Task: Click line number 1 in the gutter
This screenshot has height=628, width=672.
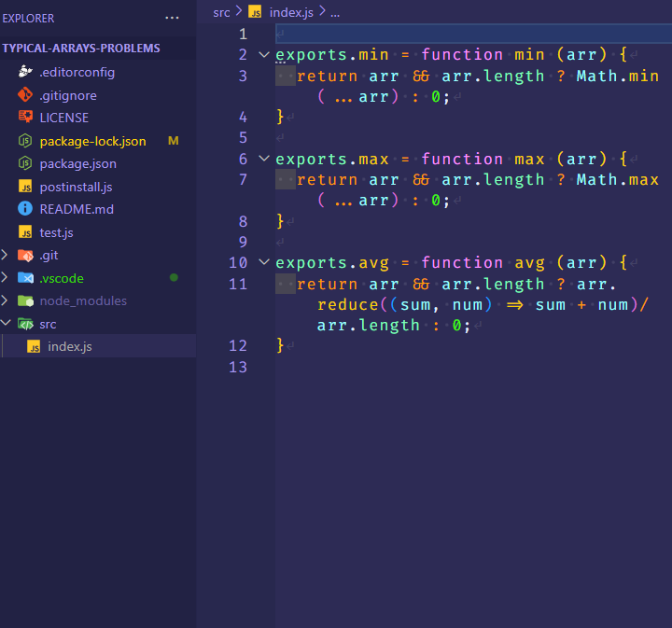Action: click(243, 34)
